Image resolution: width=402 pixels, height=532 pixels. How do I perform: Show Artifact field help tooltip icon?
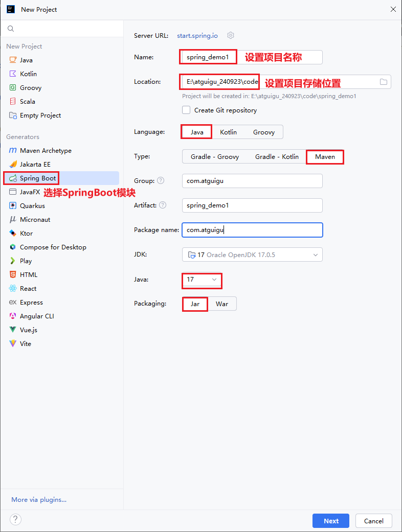(x=163, y=205)
